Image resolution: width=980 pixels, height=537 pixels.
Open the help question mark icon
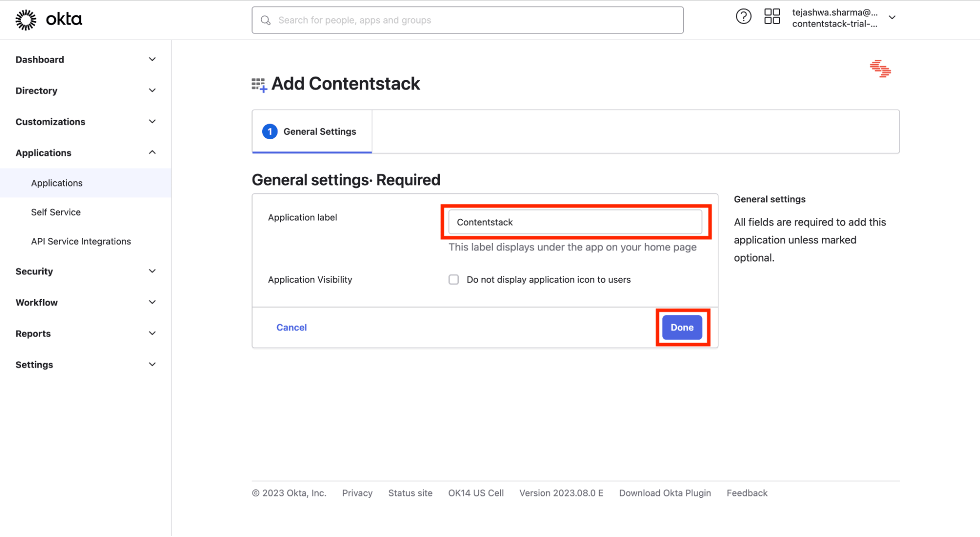click(743, 17)
